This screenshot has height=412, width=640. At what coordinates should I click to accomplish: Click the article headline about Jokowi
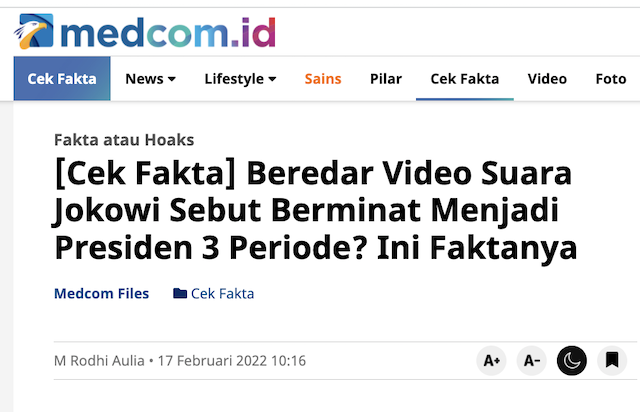(x=315, y=210)
